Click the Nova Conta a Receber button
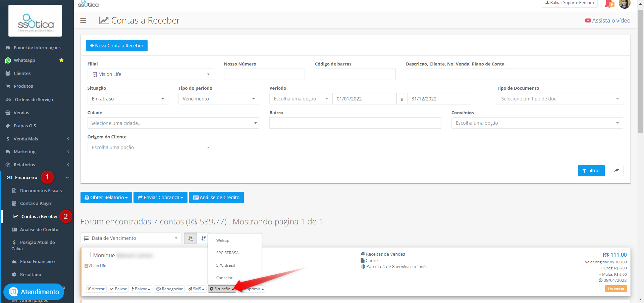The image size is (644, 303). tap(117, 46)
